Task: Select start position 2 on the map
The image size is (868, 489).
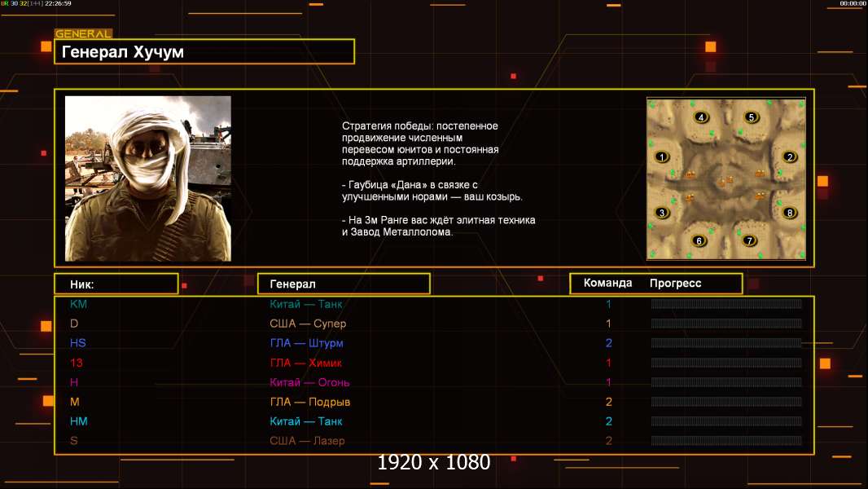Action: pyautogui.click(x=790, y=156)
